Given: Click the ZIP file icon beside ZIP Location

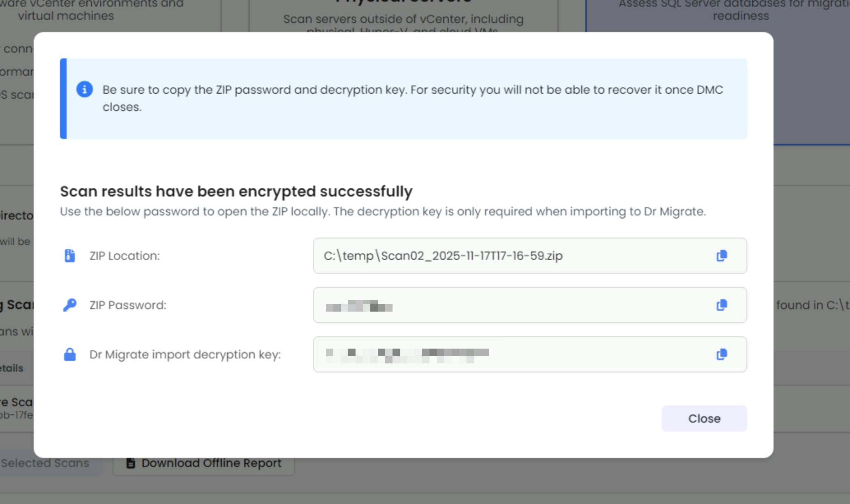Looking at the screenshot, I should [70, 256].
